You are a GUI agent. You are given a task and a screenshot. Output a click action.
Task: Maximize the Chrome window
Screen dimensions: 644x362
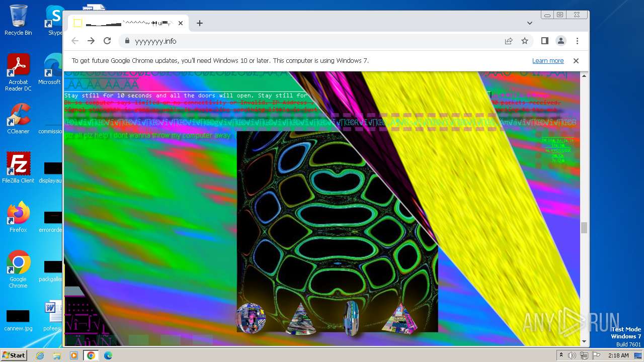tap(559, 15)
